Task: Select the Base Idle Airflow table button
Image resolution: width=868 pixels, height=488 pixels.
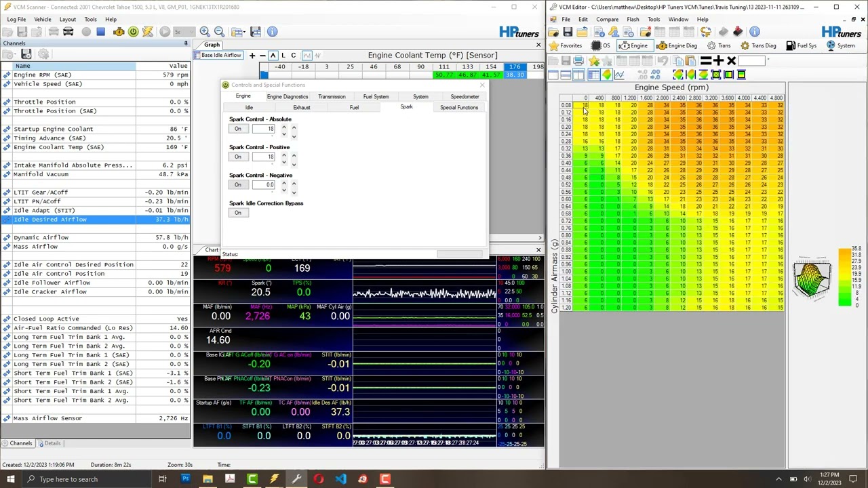Action: coord(219,55)
